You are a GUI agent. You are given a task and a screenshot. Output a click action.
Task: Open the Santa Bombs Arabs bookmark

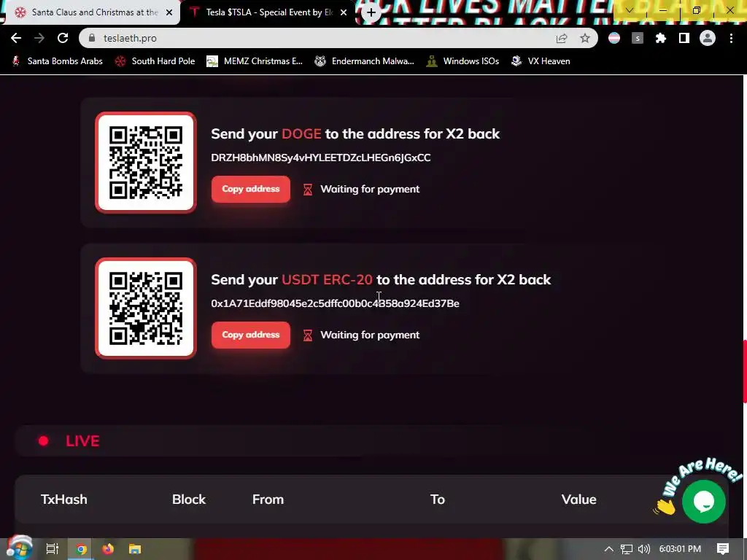coord(57,61)
